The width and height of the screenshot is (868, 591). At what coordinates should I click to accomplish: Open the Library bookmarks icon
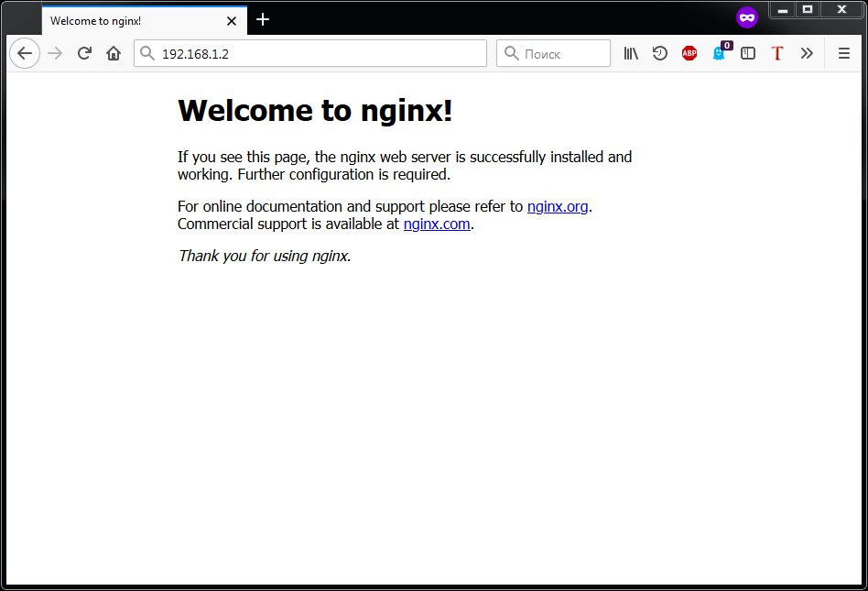[x=631, y=53]
